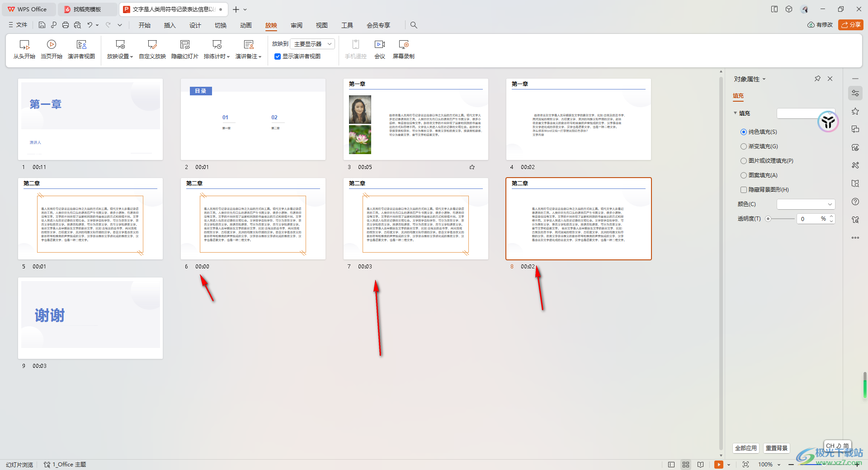This screenshot has height=470, width=868.
Task: Toggle hide background graphics (隐藏背景图形)
Action: tap(743, 190)
